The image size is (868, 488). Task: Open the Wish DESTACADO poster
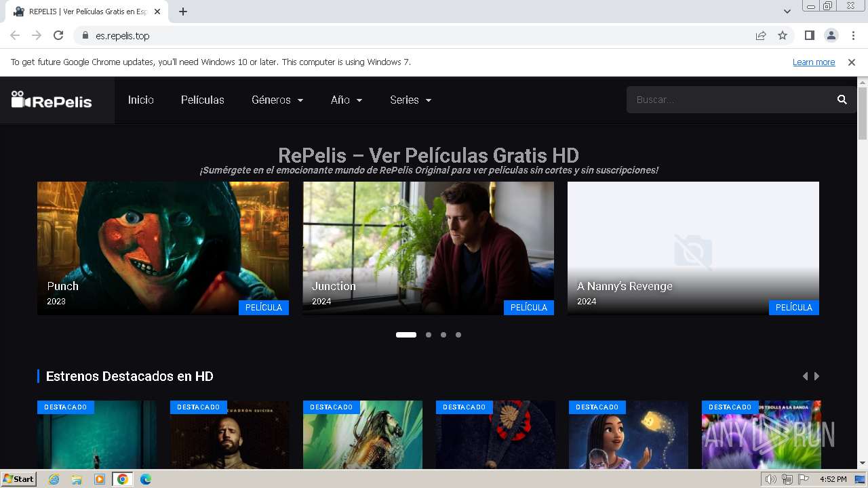[x=629, y=434]
